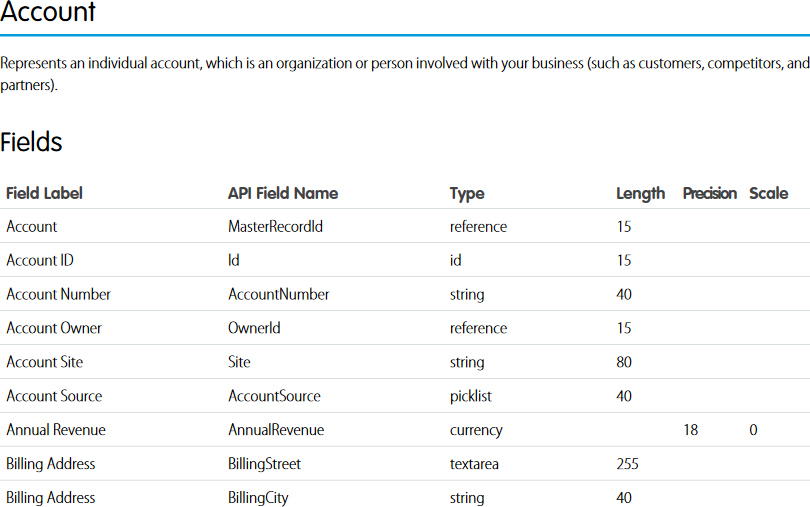Click the Field Label column header
This screenshot has width=810, height=507.
(44, 194)
